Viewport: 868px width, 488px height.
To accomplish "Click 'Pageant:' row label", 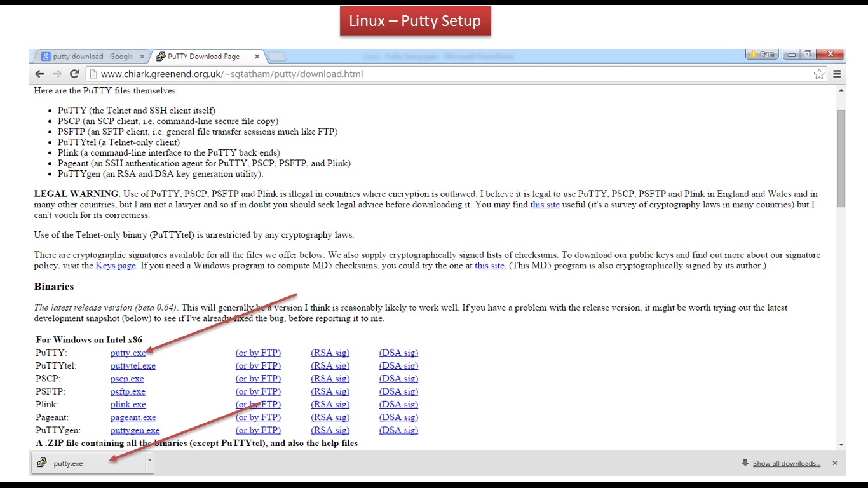I will [x=51, y=417].
